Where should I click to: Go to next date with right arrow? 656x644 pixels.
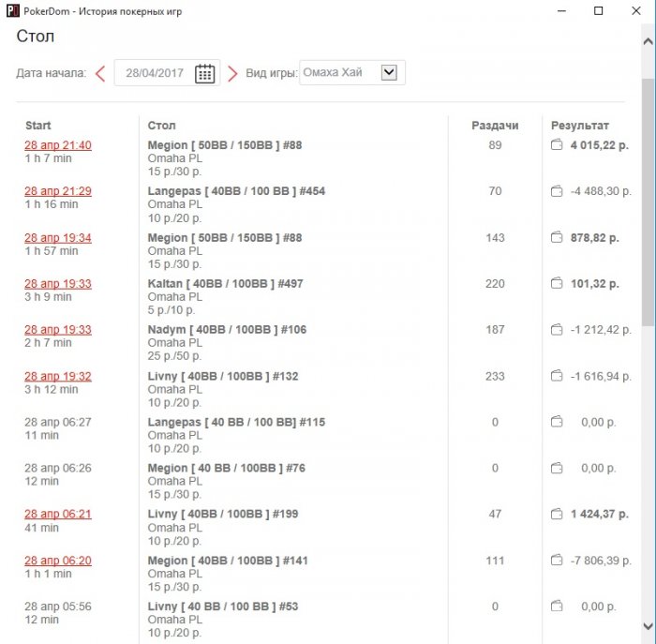pyautogui.click(x=232, y=73)
